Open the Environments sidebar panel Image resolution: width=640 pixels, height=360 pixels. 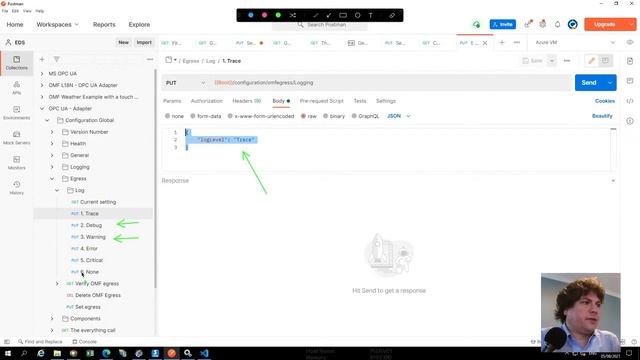(16, 112)
